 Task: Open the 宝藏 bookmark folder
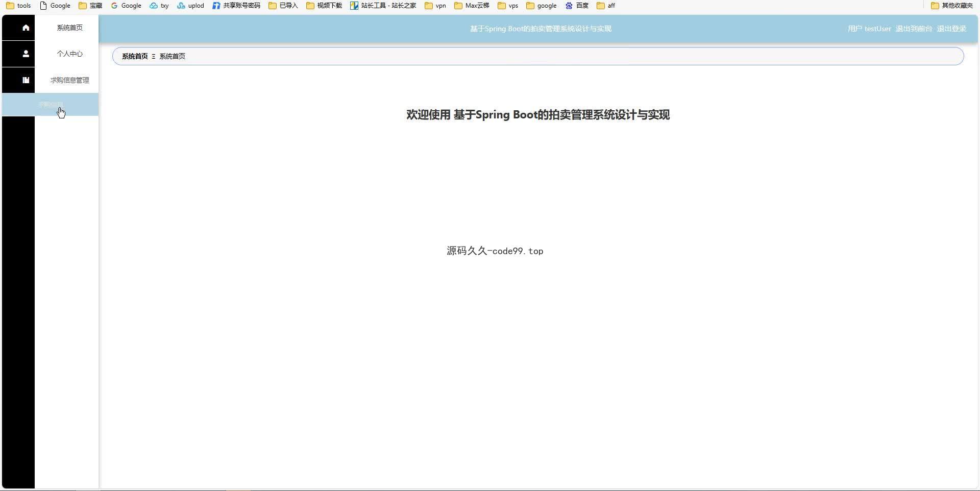click(x=90, y=6)
